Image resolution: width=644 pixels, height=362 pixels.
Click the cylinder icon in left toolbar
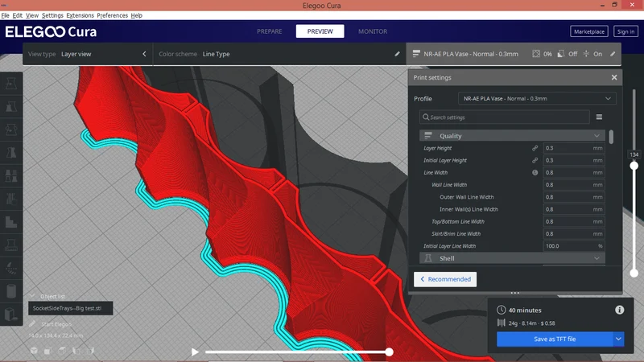click(11, 291)
